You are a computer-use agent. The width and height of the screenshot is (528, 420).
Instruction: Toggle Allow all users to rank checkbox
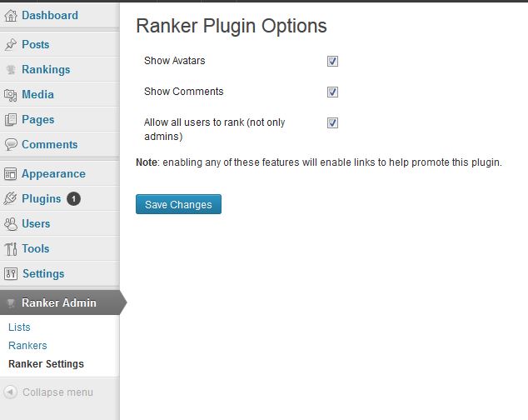(332, 122)
